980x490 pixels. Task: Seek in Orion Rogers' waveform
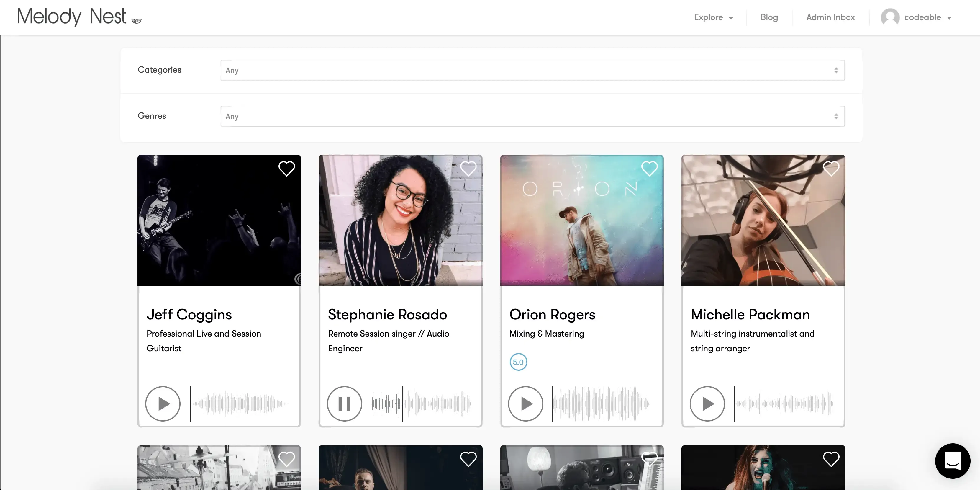[601, 404]
